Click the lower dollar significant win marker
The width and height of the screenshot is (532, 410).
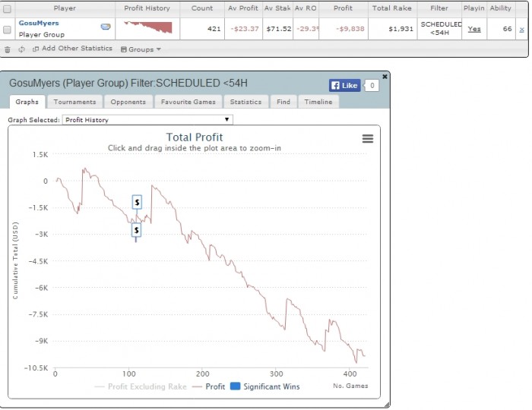pos(136,230)
